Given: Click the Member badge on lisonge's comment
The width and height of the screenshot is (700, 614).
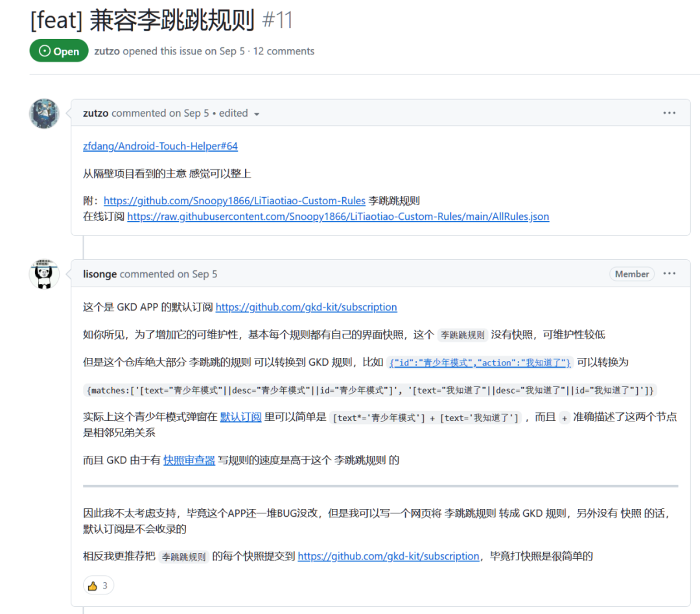Looking at the screenshot, I should (x=632, y=274).
